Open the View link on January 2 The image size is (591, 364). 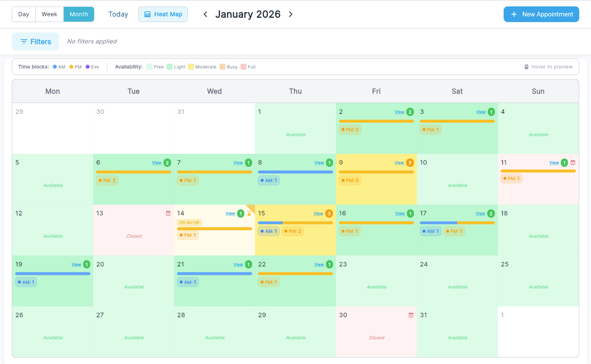pyautogui.click(x=399, y=112)
